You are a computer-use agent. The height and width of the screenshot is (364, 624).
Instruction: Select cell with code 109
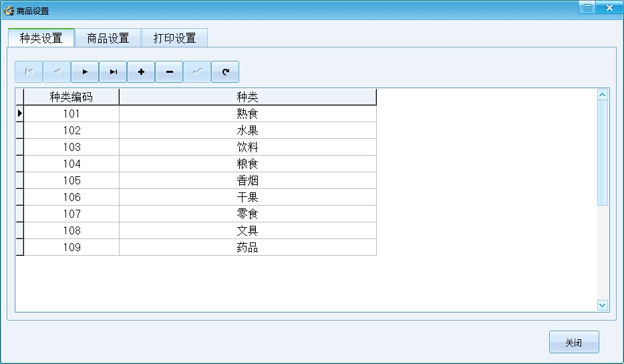71,247
